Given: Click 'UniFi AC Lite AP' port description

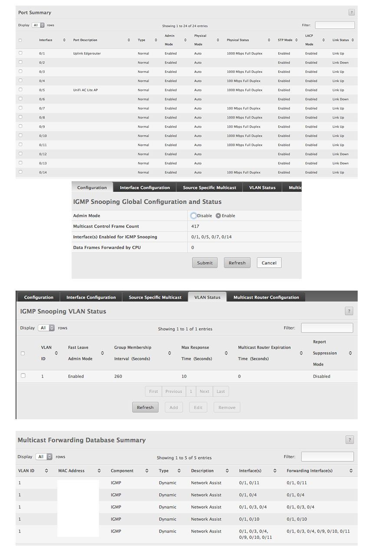Looking at the screenshot, I should [x=86, y=90].
